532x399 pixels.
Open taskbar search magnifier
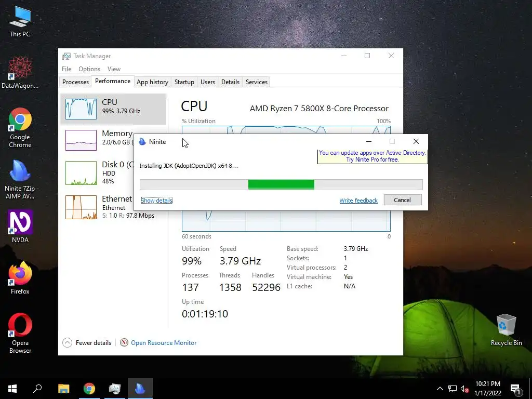[37, 389]
